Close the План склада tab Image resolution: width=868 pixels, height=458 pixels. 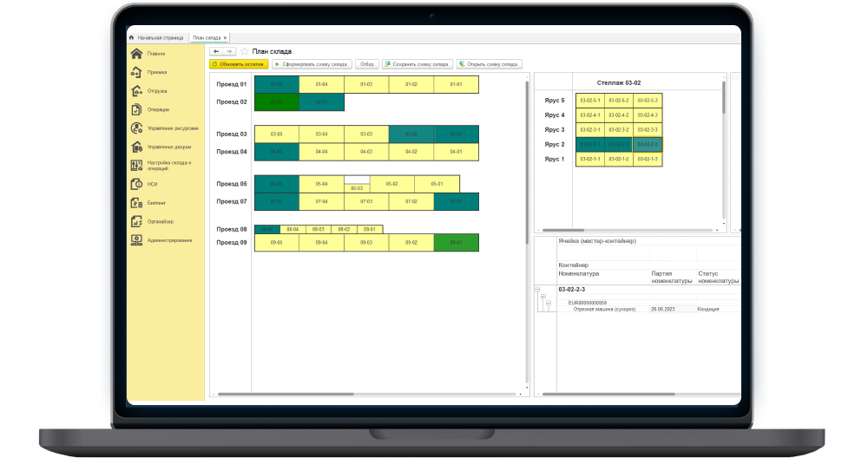(x=226, y=37)
